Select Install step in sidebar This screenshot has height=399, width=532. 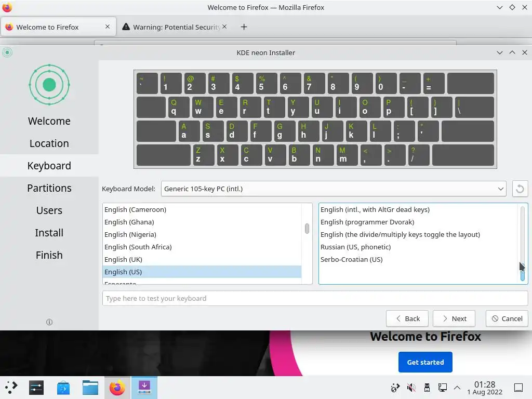pyautogui.click(x=49, y=233)
